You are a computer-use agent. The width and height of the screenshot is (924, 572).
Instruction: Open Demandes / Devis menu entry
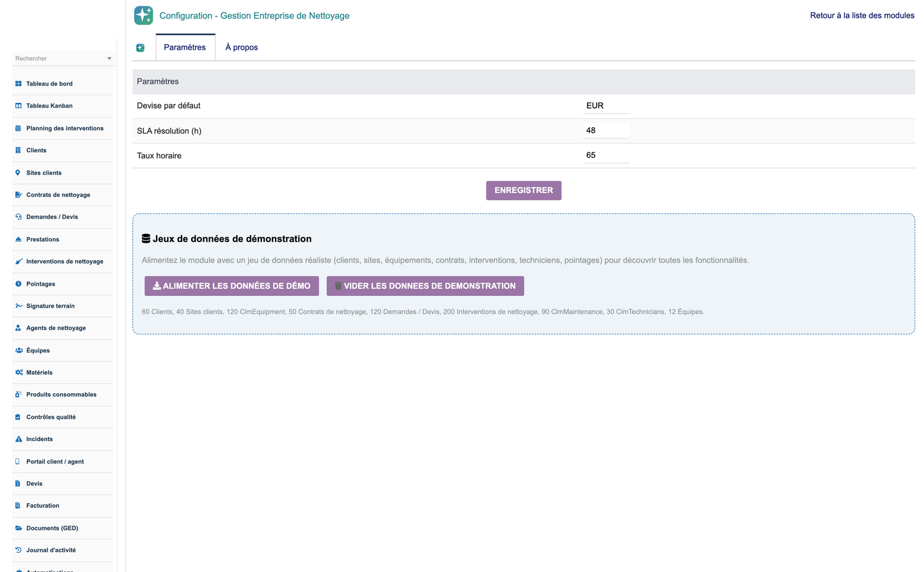coord(52,217)
